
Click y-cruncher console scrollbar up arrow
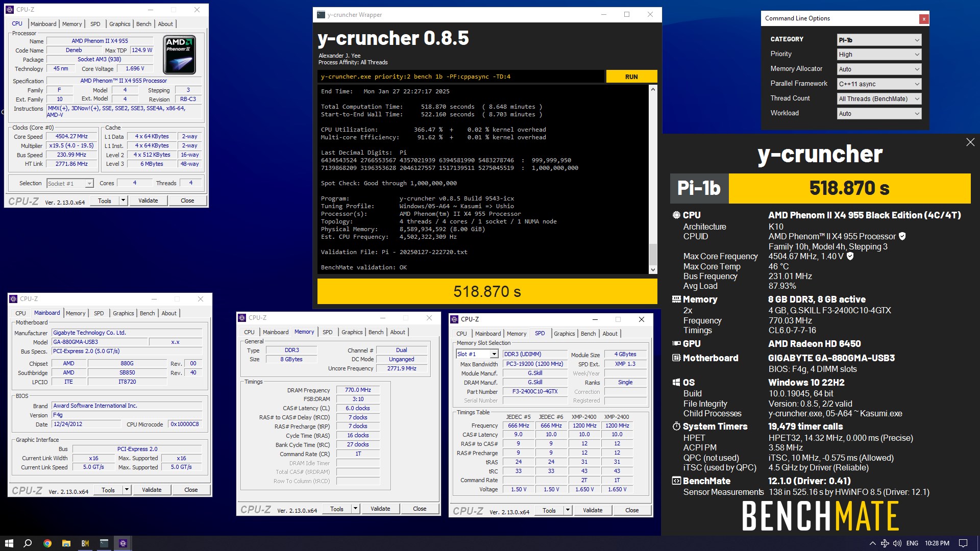(653, 89)
